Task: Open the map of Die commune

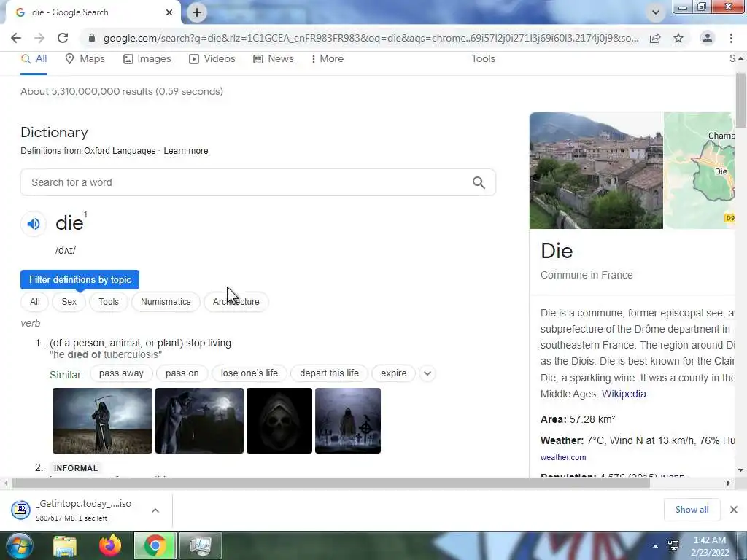Action: [700, 171]
